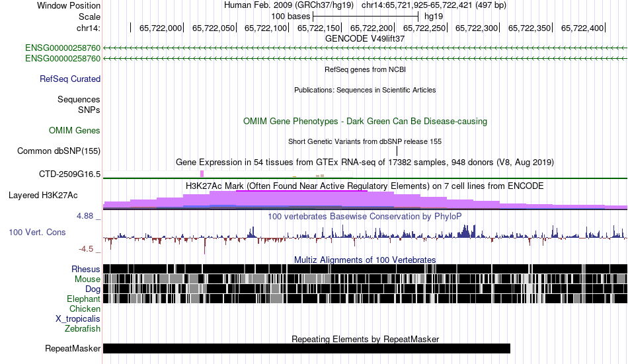628x364 pixels.
Task: Click the PhyloP Basewise Conservation title
Action: (x=365, y=216)
